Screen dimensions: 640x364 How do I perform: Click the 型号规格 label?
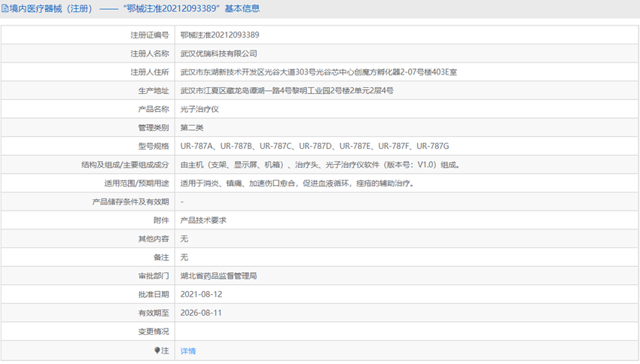pyautogui.click(x=154, y=146)
